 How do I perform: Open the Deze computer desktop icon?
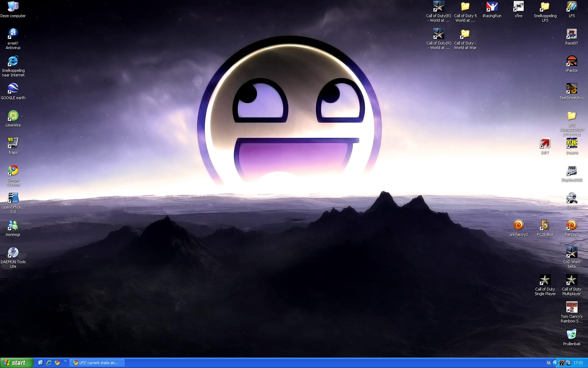click(x=13, y=9)
